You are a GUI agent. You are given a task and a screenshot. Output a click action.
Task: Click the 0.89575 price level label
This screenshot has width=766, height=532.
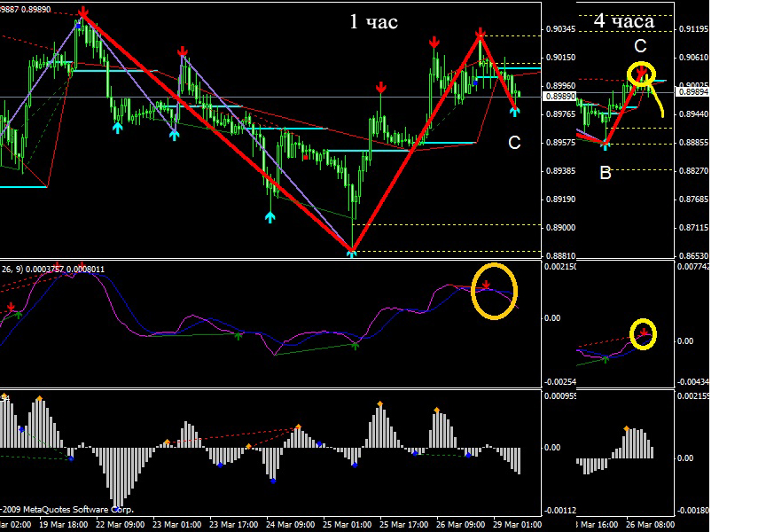click(560, 143)
